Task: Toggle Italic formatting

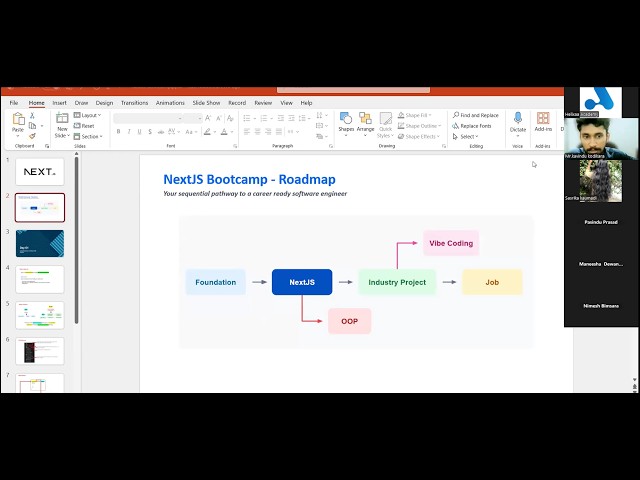Action: point(129,131)
